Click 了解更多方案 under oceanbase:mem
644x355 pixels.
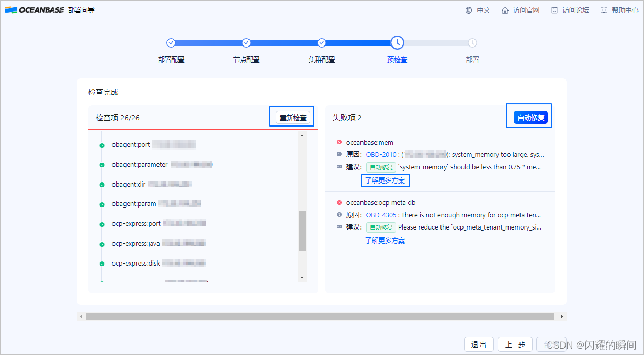coord(385,180)
